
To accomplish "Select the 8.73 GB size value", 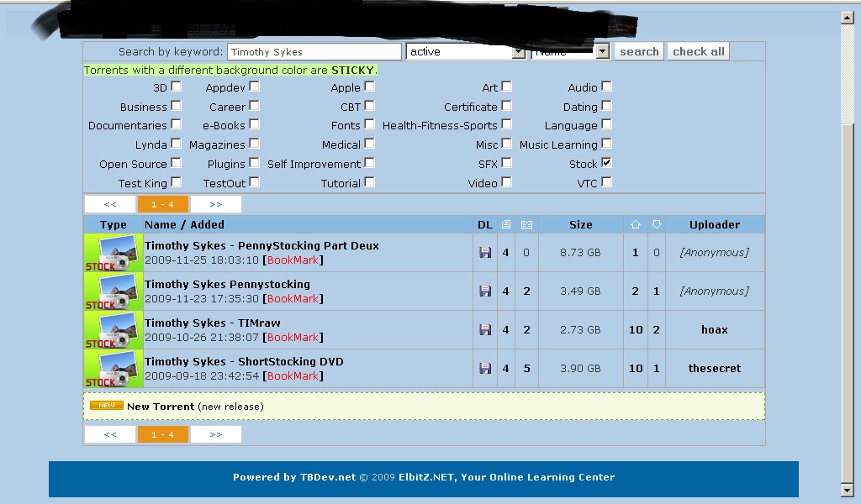I will pos(580,252).
